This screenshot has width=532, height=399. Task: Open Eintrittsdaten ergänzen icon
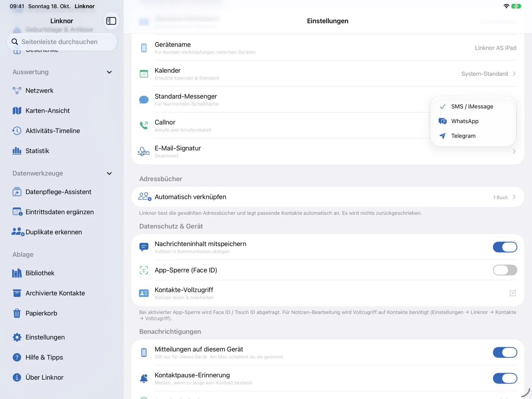17,212
